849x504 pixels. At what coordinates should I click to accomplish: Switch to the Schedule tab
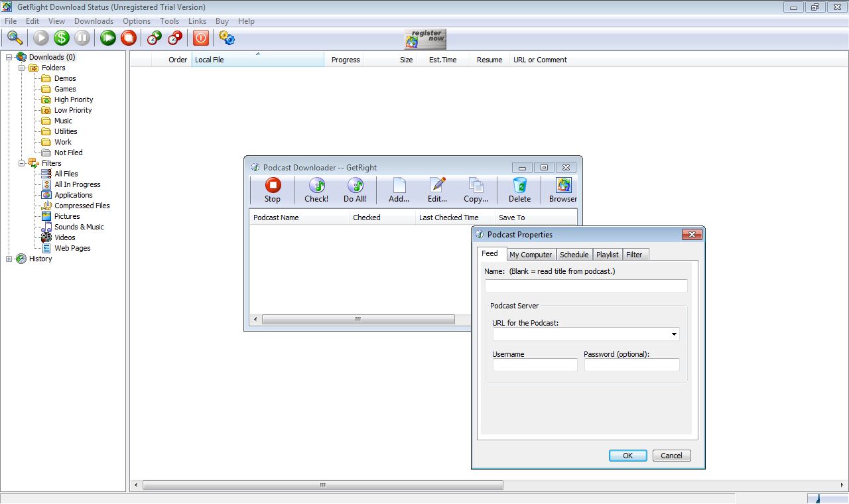click(x=574, y=255)
